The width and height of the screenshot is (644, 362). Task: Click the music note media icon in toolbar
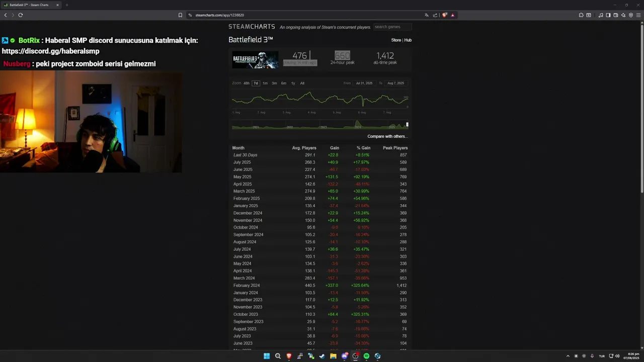click(601, 15)
